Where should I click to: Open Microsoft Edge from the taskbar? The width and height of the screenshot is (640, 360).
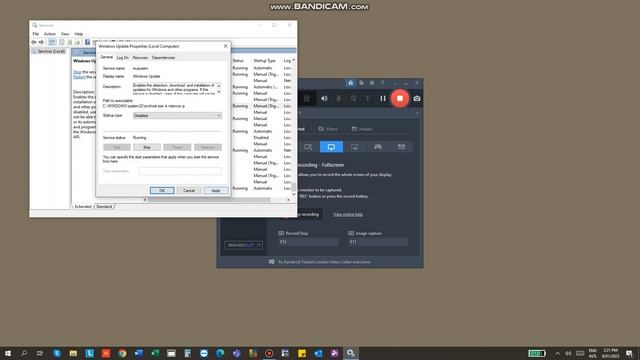pos(220,353)
